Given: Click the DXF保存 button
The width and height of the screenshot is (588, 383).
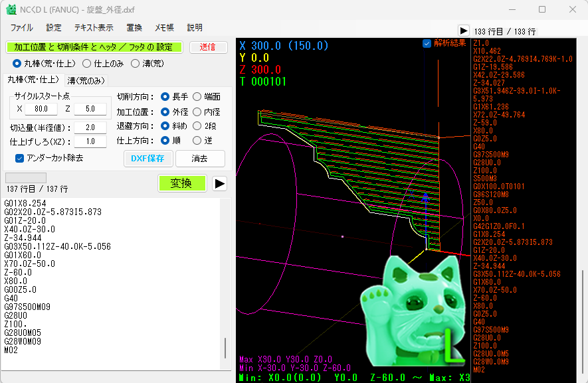Looking at the screenshot, I should pyautogui.click(x=148, y=159).
